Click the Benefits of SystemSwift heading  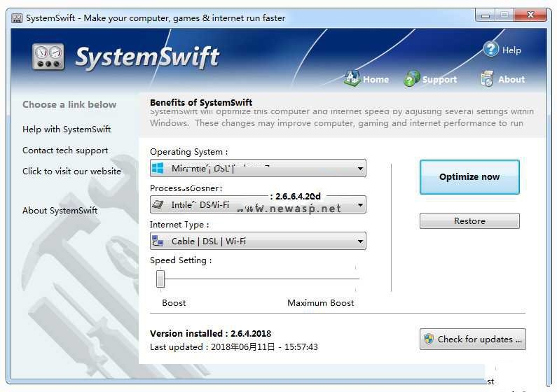[x=201, y=102]
